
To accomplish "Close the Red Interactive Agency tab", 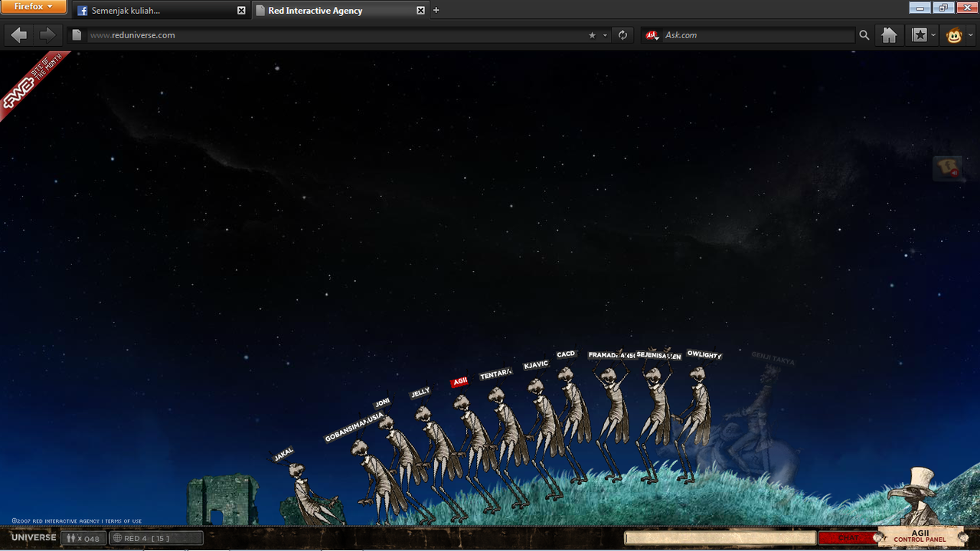I will 420,11.
